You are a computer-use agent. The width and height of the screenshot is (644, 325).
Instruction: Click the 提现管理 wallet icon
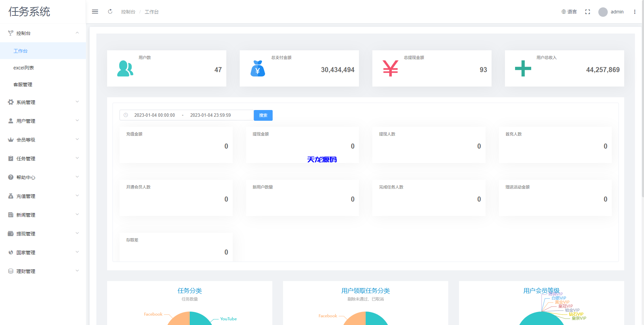pyautogui.click(x=11, y=233)
